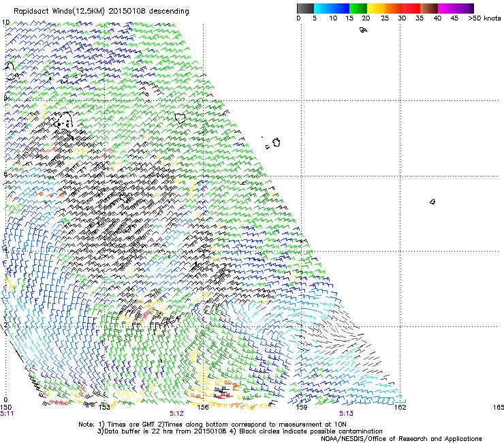The image size is (504, 443).
Task: Click the small island outline below legend
Action: (363, 30)
